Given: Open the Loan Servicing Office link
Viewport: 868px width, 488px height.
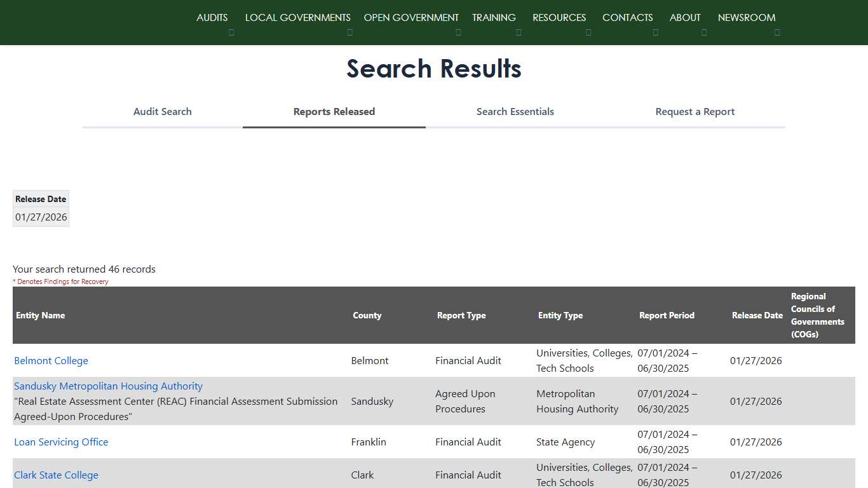Looking at the screenshot, I should (61, 442).
